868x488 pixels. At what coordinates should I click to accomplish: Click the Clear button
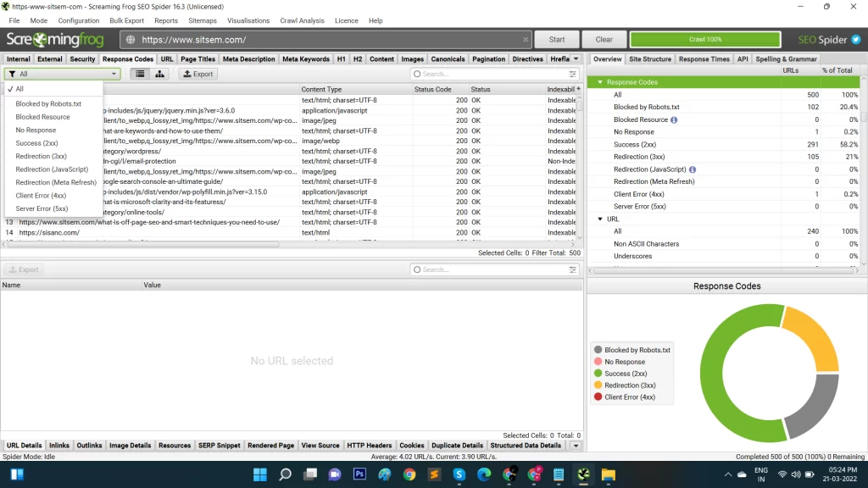coord(604,40)
